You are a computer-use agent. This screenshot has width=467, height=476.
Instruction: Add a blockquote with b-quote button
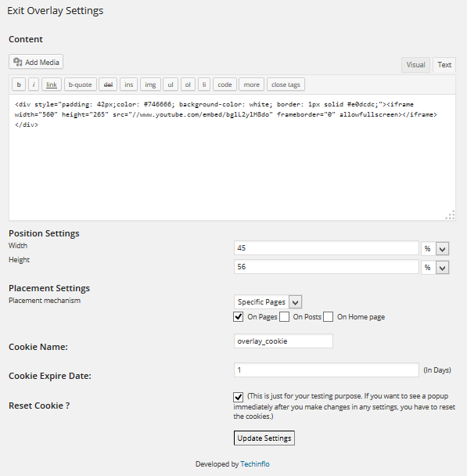(x=81, y=85)
